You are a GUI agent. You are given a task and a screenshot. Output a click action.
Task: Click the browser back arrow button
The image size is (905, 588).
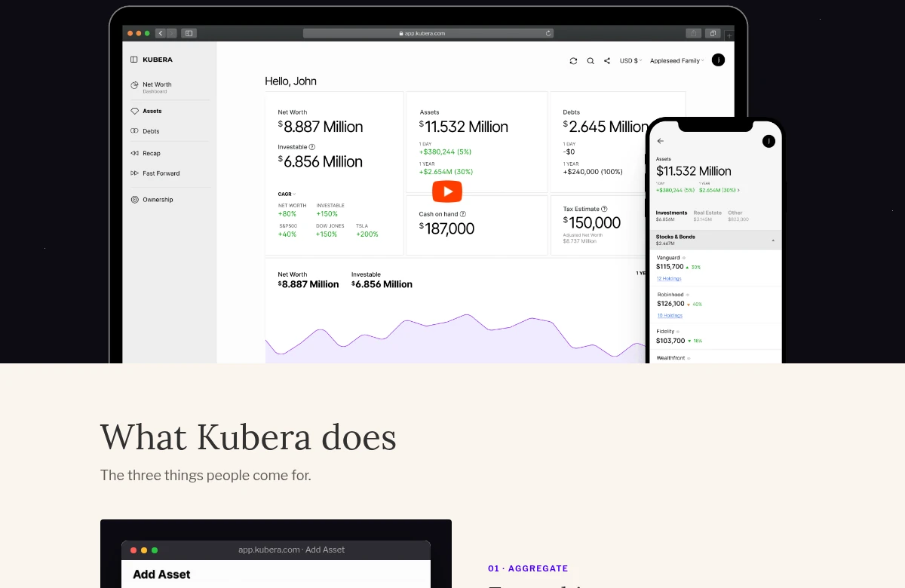click(161, 33)
